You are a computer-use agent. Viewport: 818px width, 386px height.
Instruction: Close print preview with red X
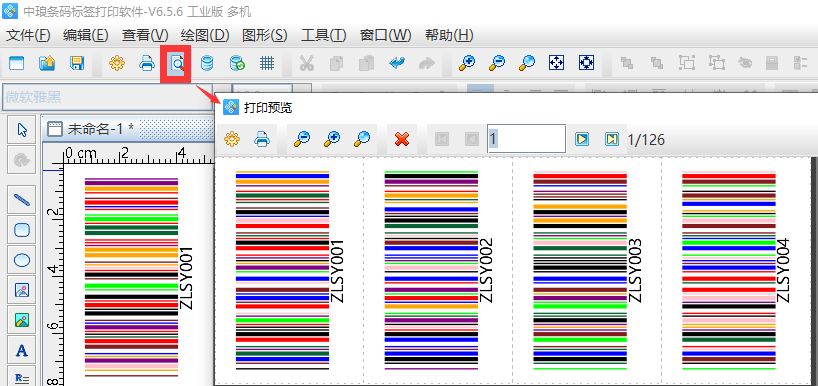point(402,139)
